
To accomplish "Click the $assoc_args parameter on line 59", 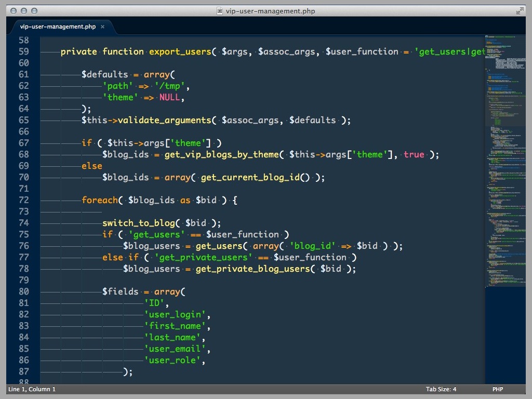I will [287, 52].
